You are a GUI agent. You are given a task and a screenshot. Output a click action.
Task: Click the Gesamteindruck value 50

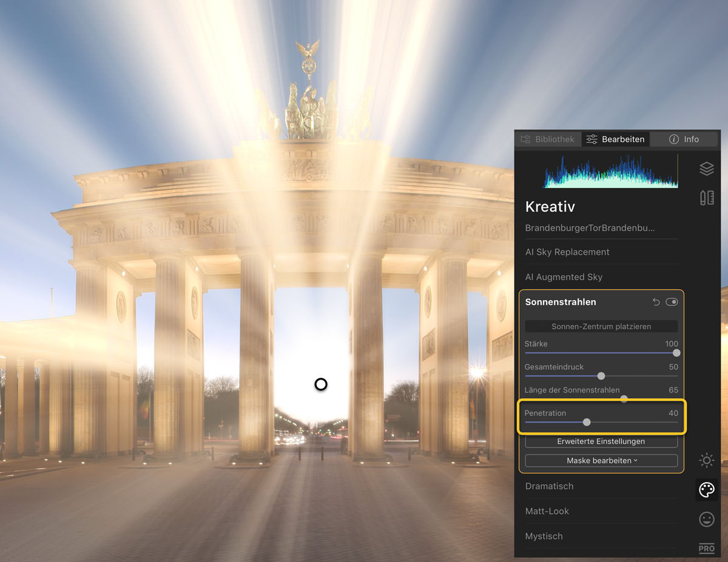coord(673,367)
